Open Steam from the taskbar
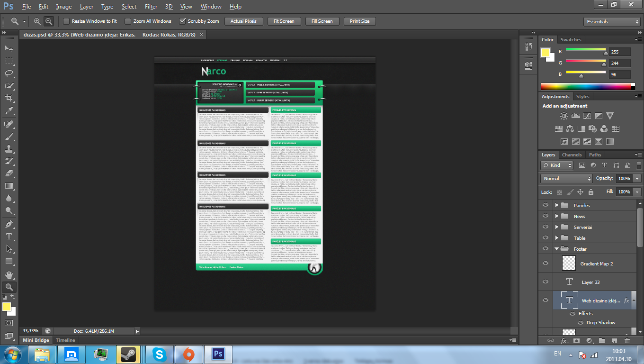 (x=129, y=354)
